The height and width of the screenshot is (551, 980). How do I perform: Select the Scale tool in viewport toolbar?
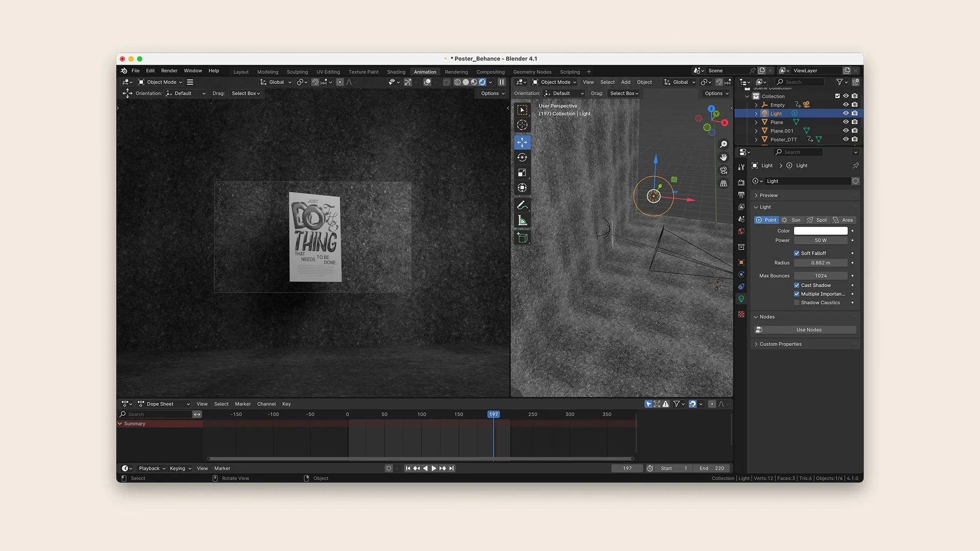[x=522, y=173]
